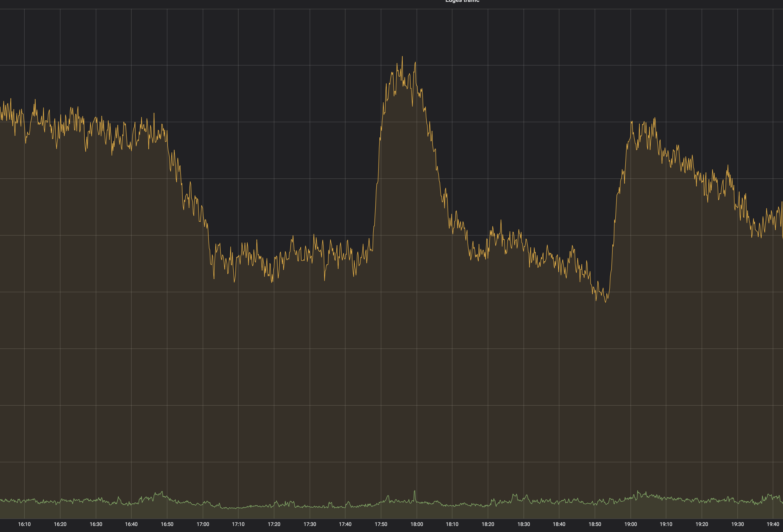This screenshot has width=783, height=532.
Task: Click the 18:20 time axis label
Action: pos(488,524)
